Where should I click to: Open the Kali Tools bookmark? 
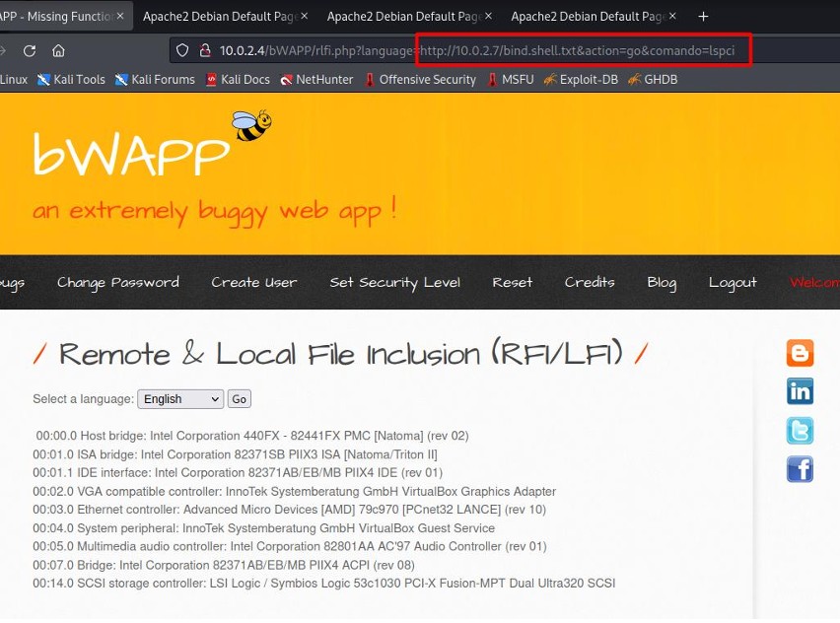click(x=71, y=80)
